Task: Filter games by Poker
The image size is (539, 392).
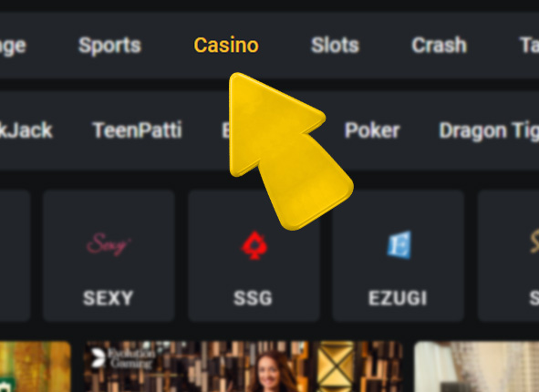Action: (x=372, y=130)
